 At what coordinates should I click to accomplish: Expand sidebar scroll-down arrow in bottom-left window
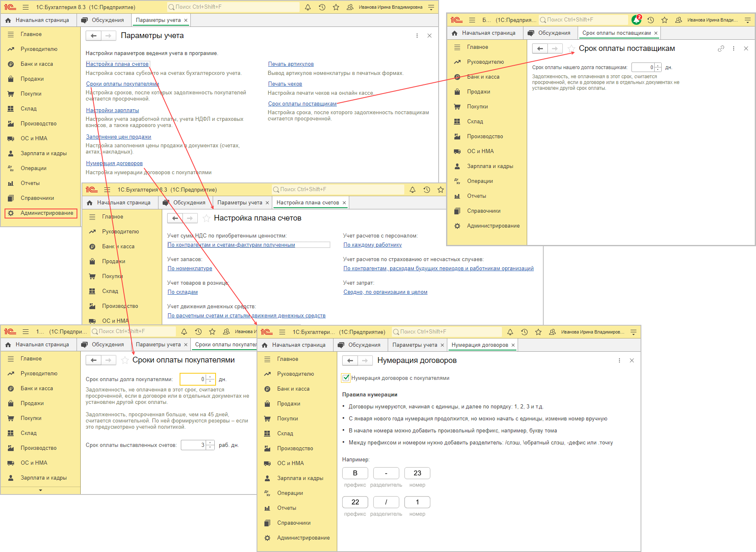pos(41,490)
